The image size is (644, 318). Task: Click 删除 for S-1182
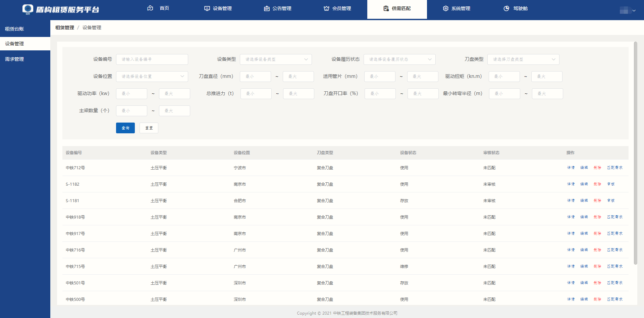point(597,184)
